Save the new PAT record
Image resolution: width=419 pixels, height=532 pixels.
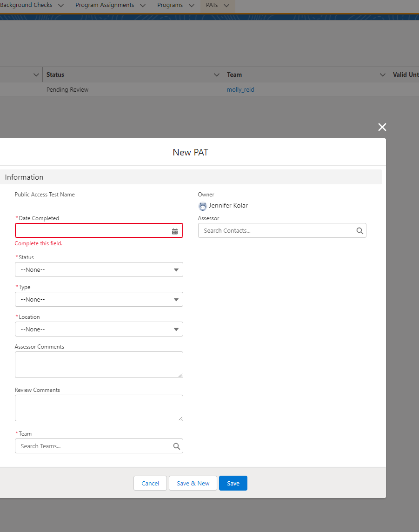[x=233, y=483]
